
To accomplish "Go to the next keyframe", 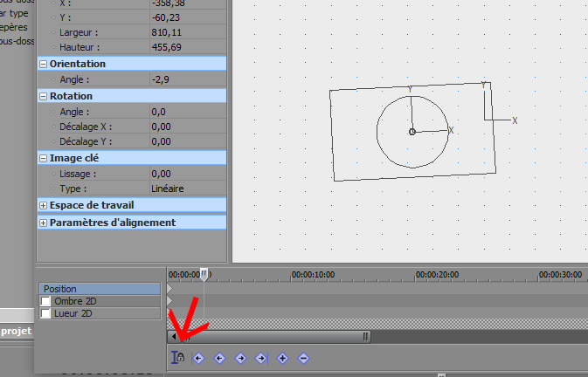I will [x=240, y=357].
